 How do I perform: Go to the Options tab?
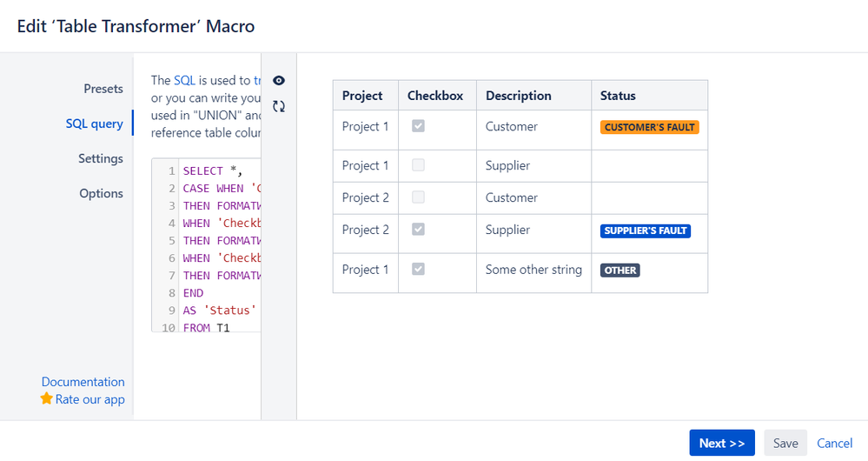102,193
